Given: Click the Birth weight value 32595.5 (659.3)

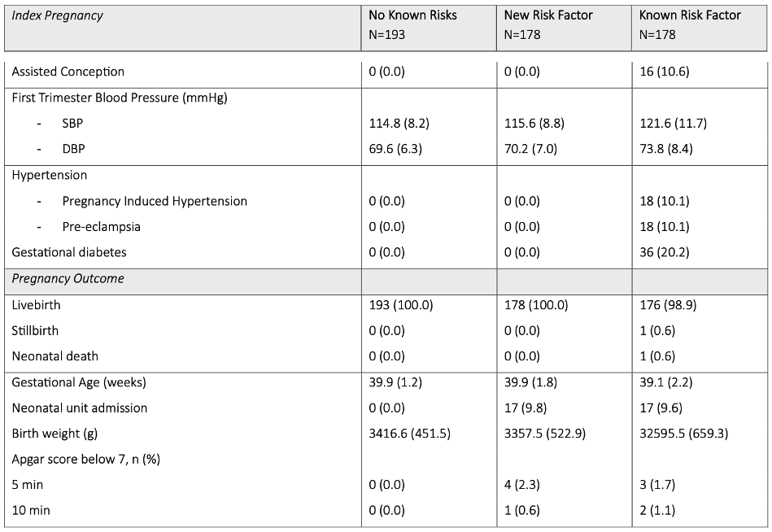Looking at the screenshot, I should tap(684, 434).
